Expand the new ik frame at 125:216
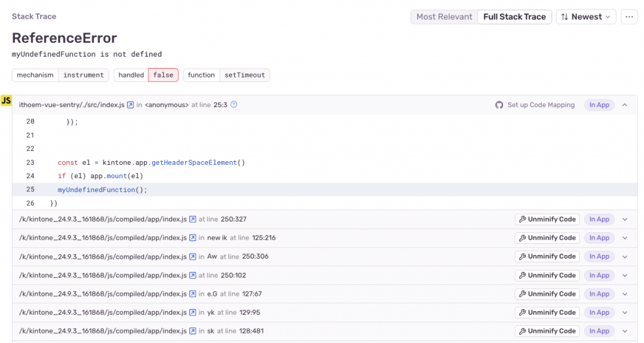Image resolution: width=644 pixels, height=343 pixels. tap(625, 238)
